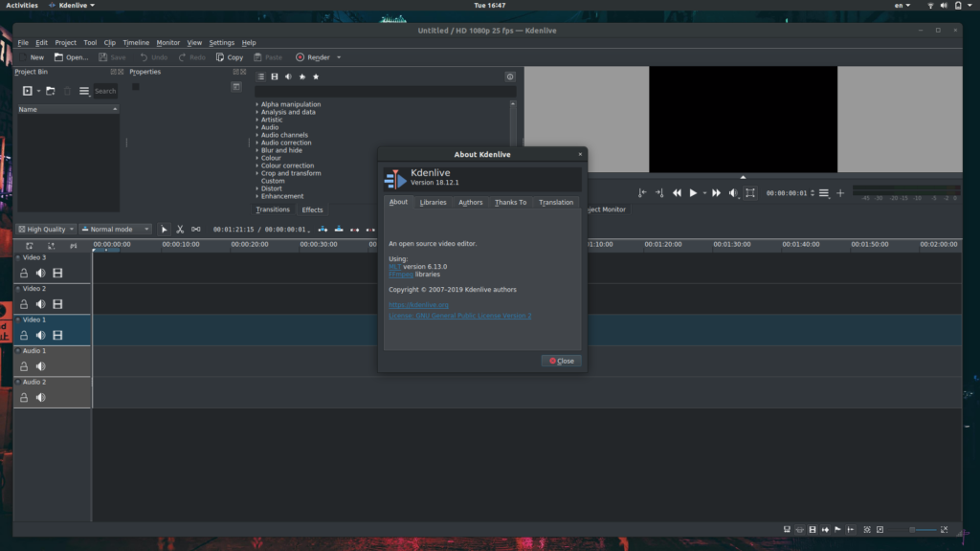This screenshot has height=551, width=980.
Task: Click the zone frame icon in monitor controls
Action: (751, 192)
